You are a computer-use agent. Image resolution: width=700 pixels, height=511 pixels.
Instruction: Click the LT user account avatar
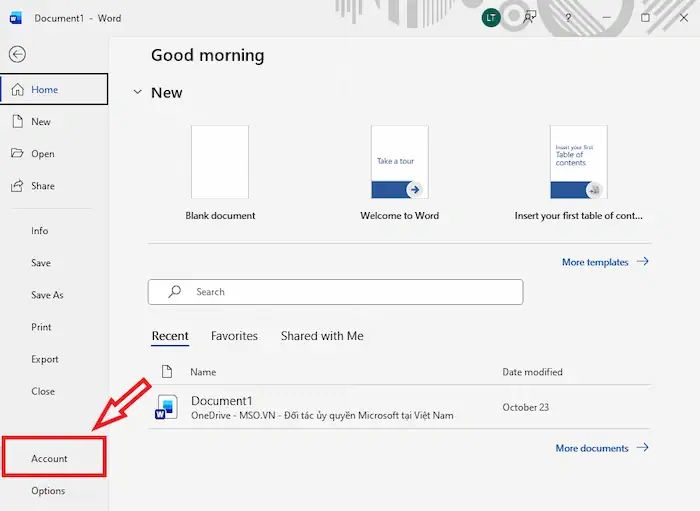pyautogui.click(x=490, y=18)
